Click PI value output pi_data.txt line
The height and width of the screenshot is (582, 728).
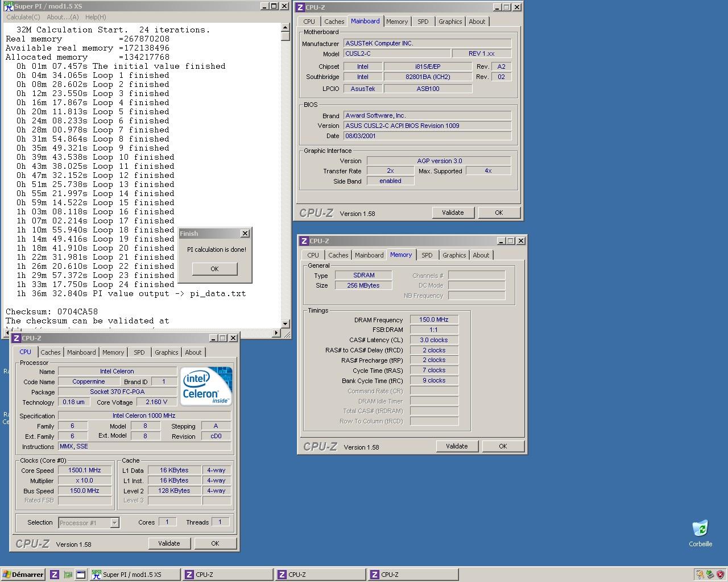pos(131,293)
